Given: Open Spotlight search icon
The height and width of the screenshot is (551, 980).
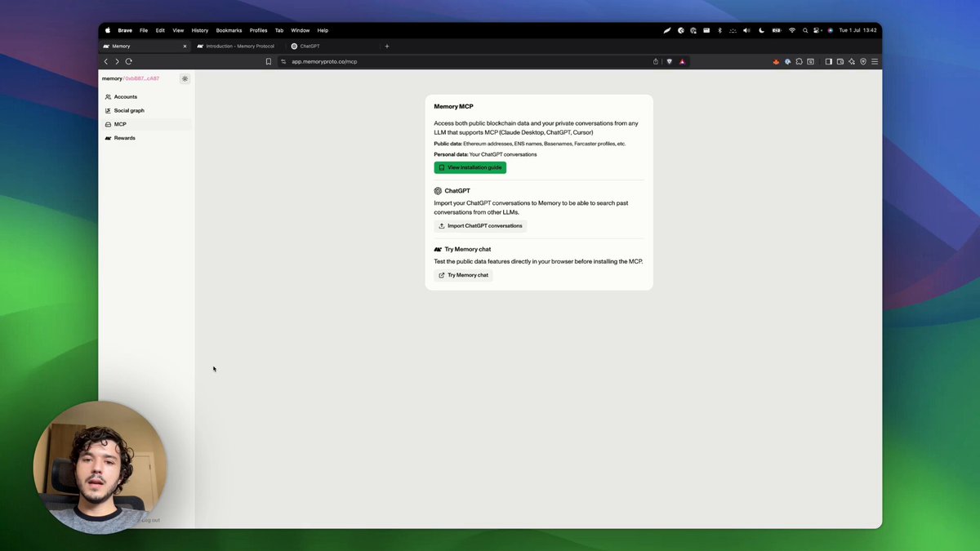Looking at the screenshot, I should click(805, 30).
